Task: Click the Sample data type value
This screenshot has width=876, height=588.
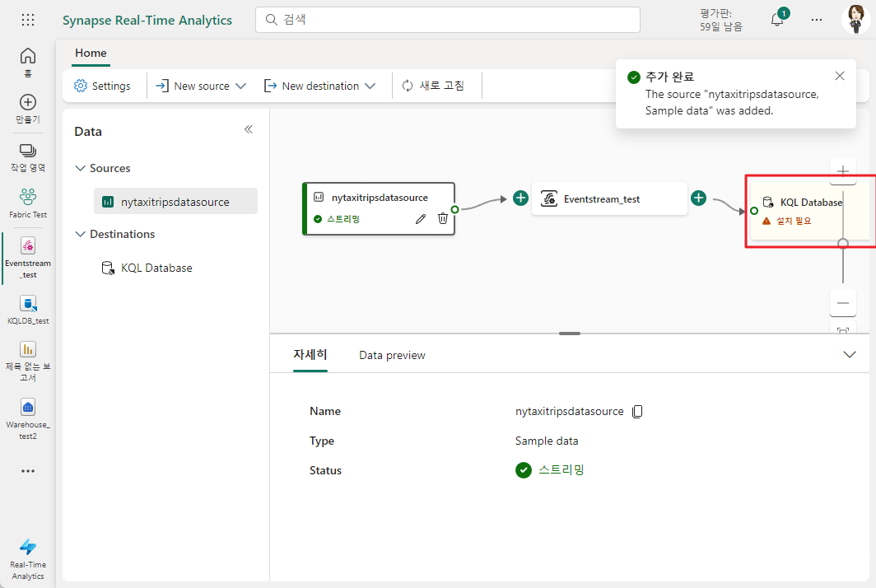Action: click(x=547, y=441)
